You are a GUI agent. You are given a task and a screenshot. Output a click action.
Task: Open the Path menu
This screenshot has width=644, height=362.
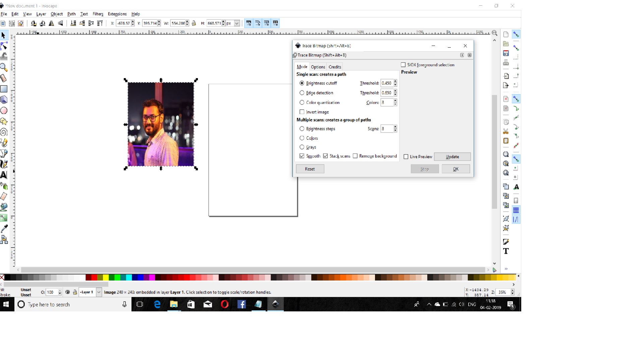click(x=71, y=14)
